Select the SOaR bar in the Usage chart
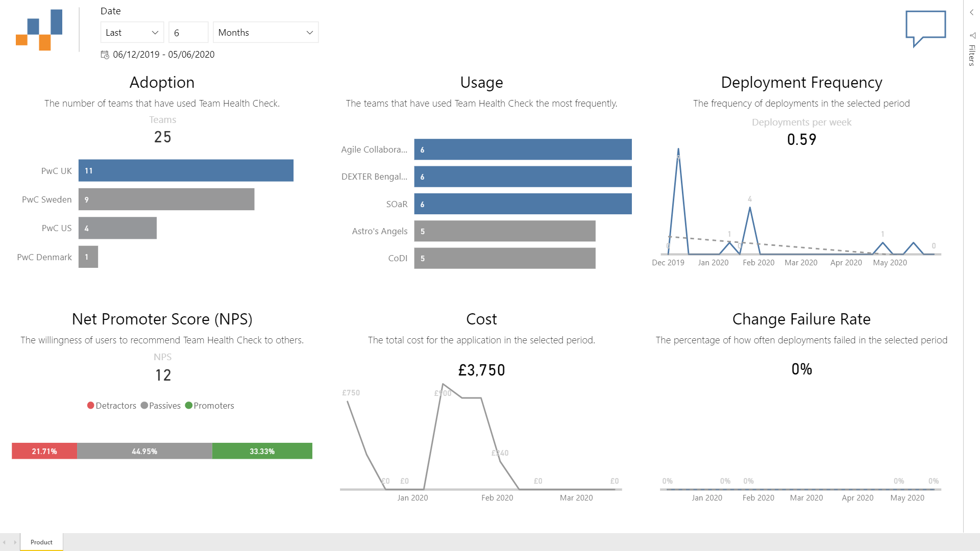This screenshot has width=980, height=551. pyautogui.click(x=523, y=204)
